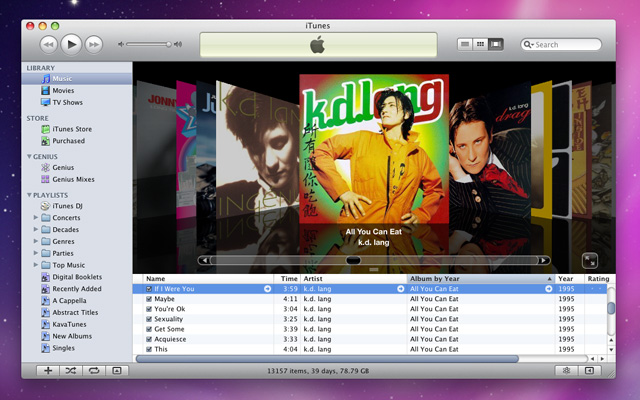Enter Cover Flow full screen mode

pyautogui.click(x=591, y=258)
